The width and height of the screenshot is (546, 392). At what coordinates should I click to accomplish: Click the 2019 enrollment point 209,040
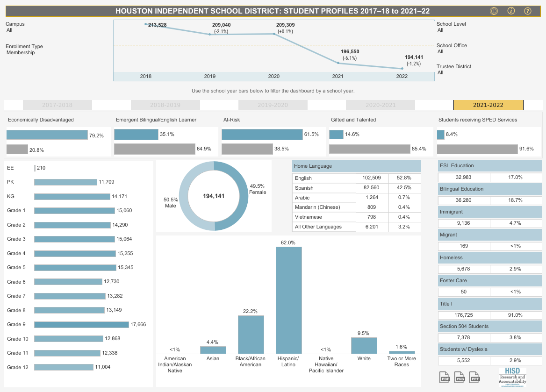(x=209, y=34)
